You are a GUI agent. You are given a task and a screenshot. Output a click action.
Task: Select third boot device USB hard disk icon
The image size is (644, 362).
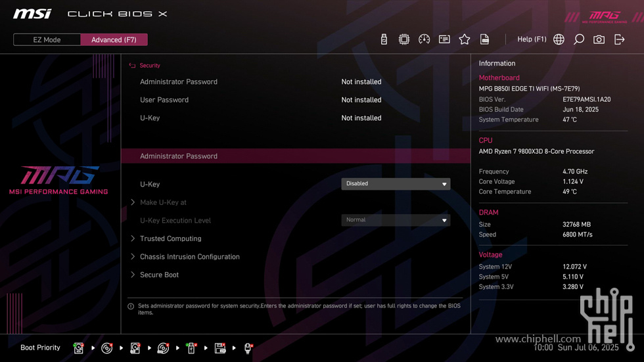click(135, 348)
